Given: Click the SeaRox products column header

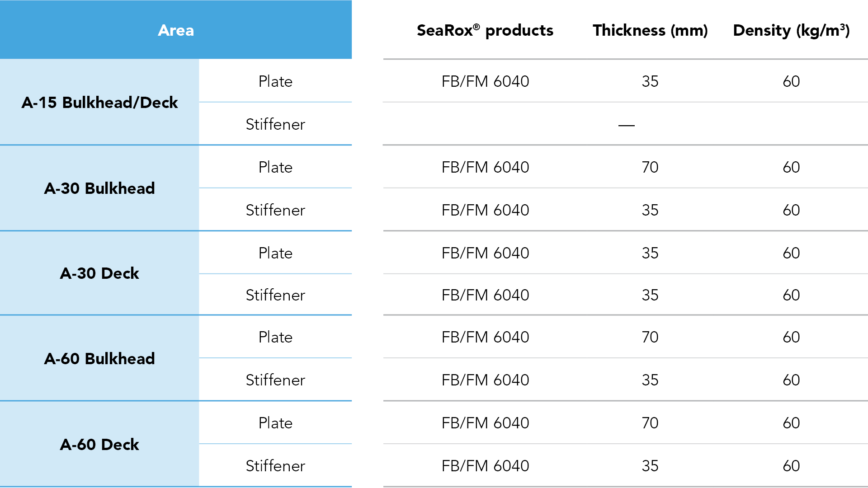Looking at the screenshot, I should pos(485,30).
